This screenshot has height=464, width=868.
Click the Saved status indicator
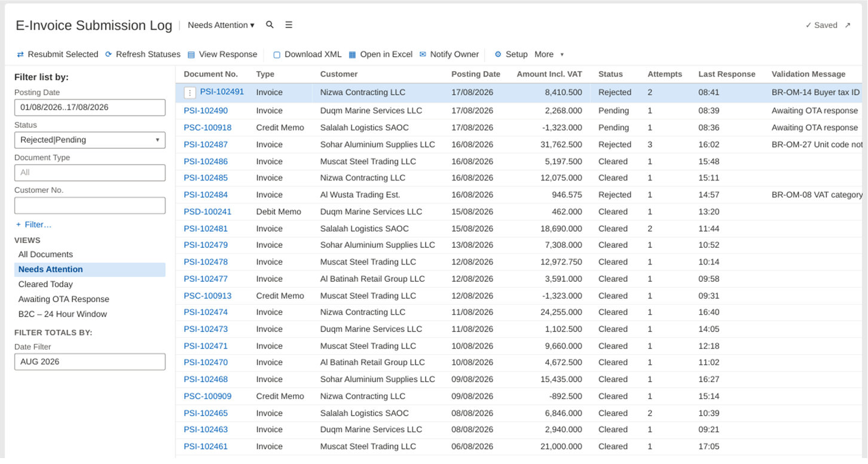pos(821,25)
